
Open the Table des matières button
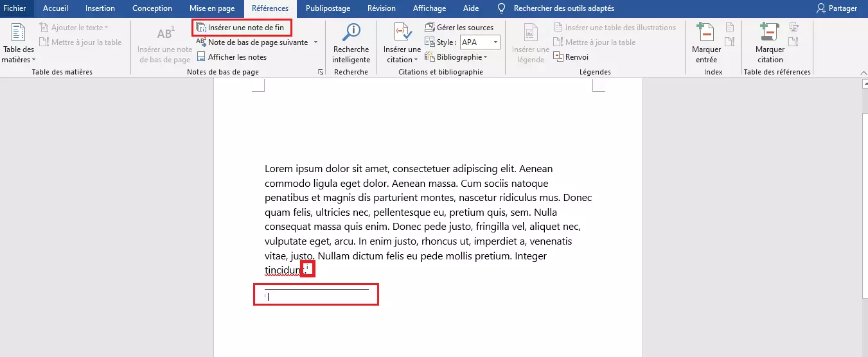(18, 44)
